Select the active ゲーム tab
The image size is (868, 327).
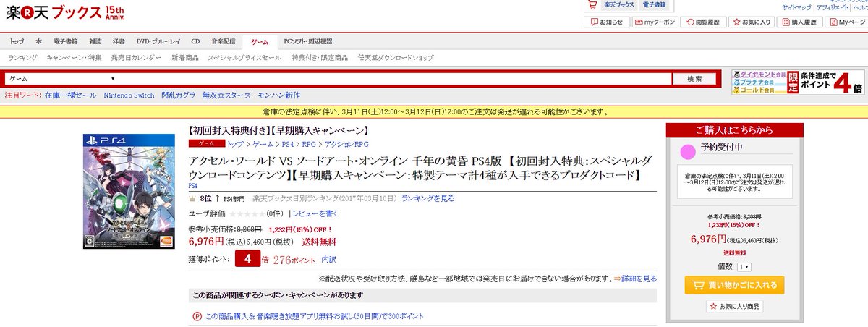pos(260,42)
